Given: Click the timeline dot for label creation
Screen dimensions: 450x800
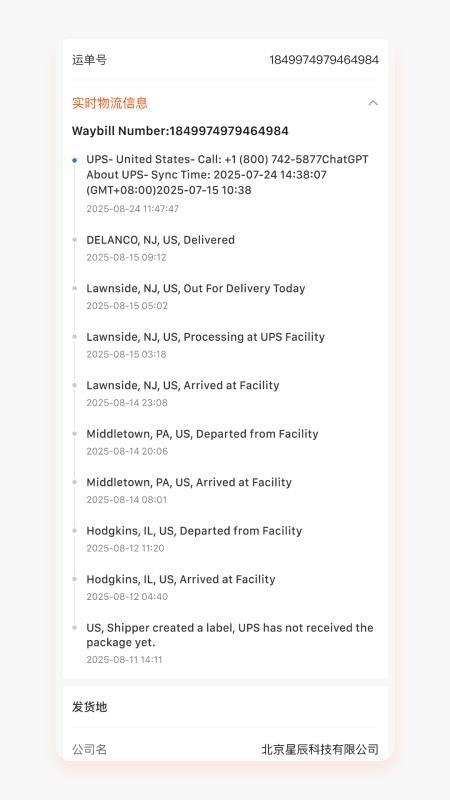Looking at the screenshot, I should [74, 628].
